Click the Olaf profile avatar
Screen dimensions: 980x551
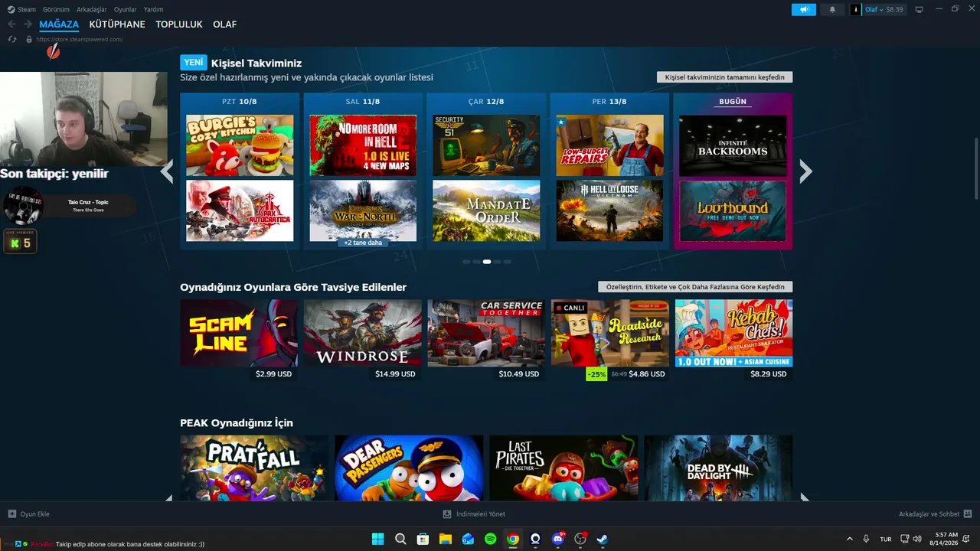(855, 9)
